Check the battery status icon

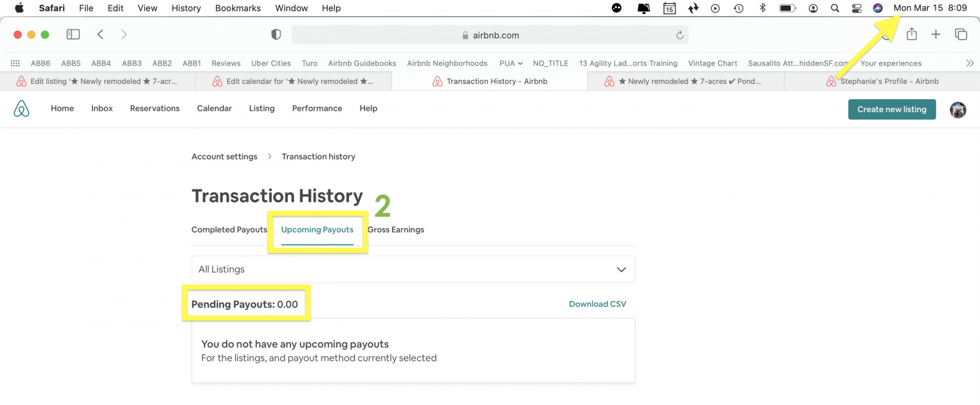pyautogui.click(x=788, y=8)
